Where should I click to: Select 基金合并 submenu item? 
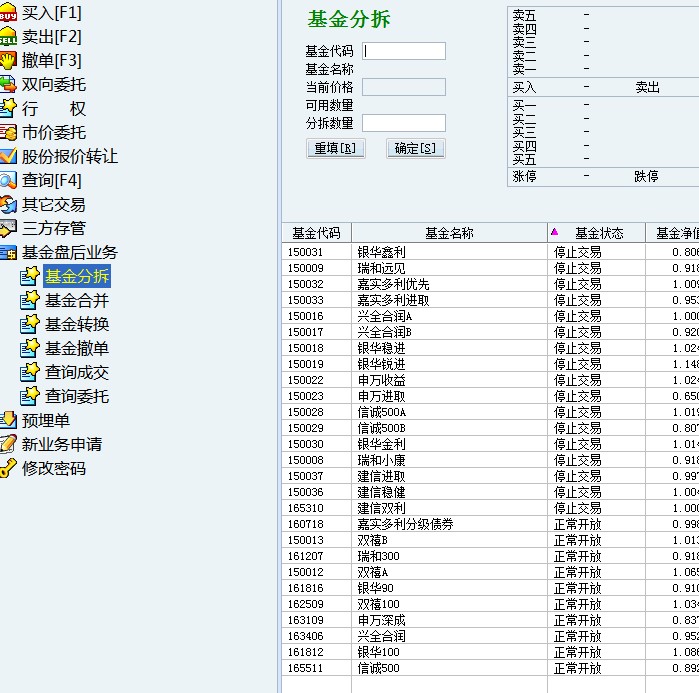click(77, 300)
